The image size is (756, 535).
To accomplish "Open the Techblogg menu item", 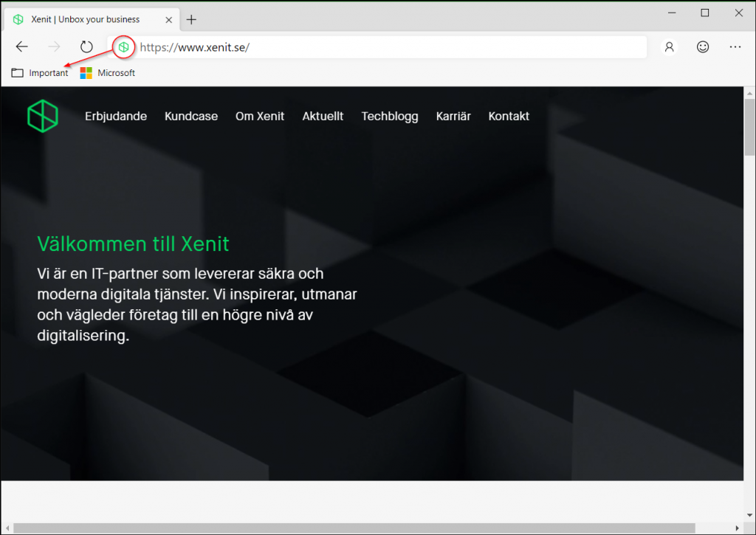I will (390, 116).
